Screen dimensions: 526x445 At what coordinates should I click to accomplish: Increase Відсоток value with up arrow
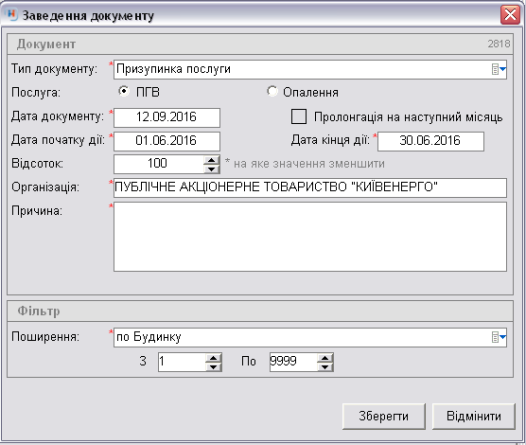click(212, 160)
